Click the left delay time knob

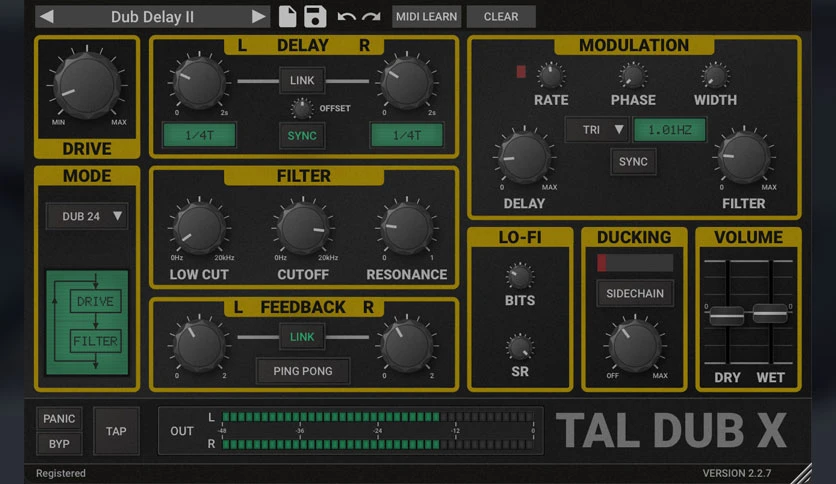point(199,83)
